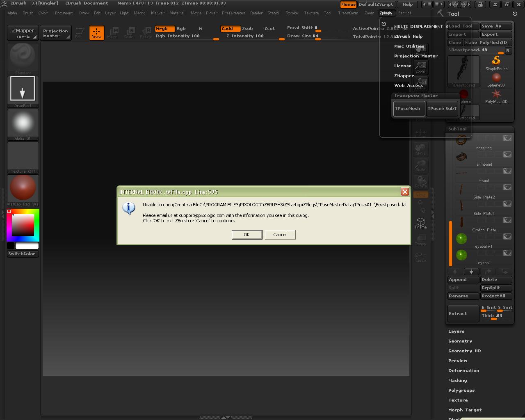525x420 pixels.
Task: Open the Preferences menu
Action: click(233, 13)
